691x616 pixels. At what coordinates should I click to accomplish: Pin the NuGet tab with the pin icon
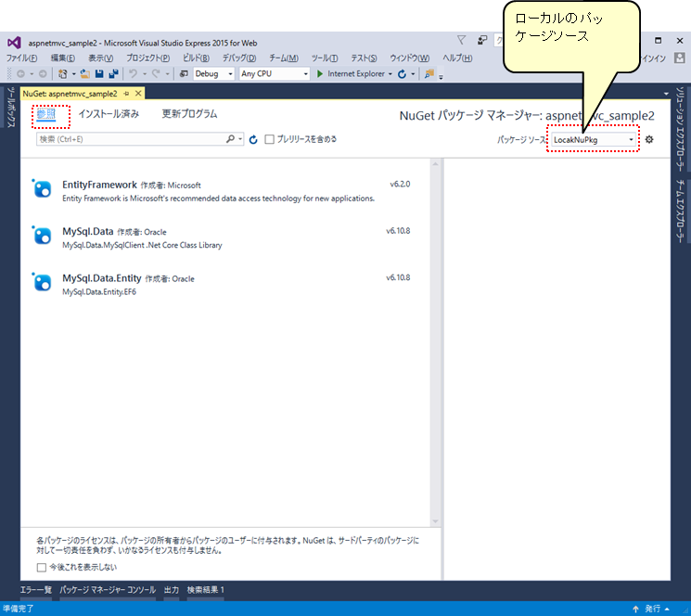coord(126,94)
